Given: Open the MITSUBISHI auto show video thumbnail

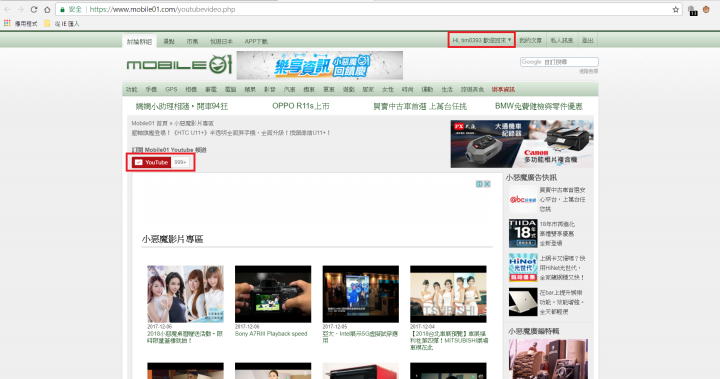Looking at the screenshot, I should 448,294.
